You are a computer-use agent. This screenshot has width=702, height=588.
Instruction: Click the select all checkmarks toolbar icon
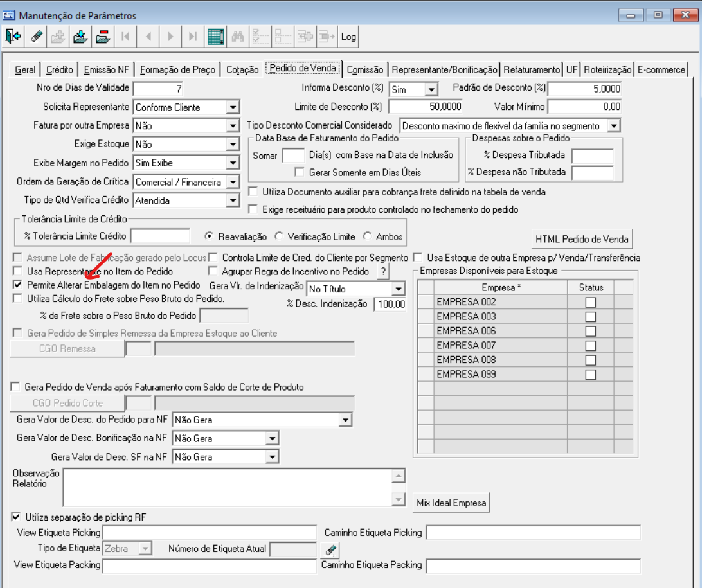[260, 37]
